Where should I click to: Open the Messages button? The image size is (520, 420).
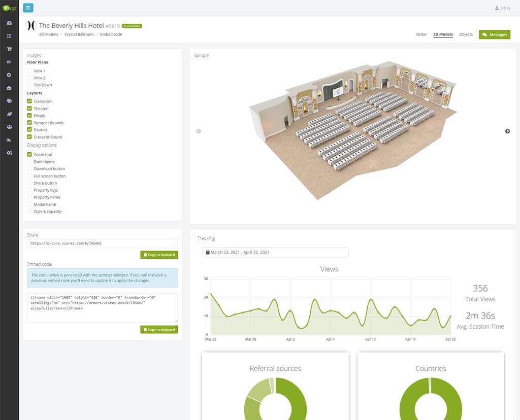coord(495,34)
